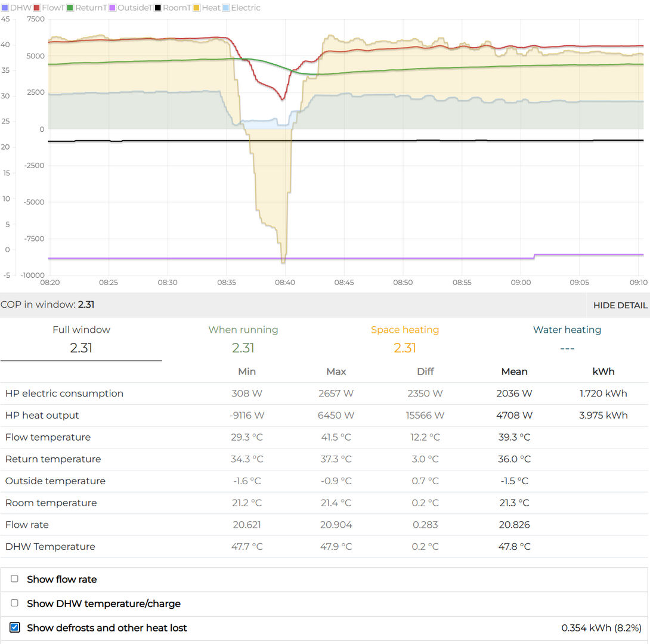
Task: Switch to the When running tab
Action: [x=243, y=339]
